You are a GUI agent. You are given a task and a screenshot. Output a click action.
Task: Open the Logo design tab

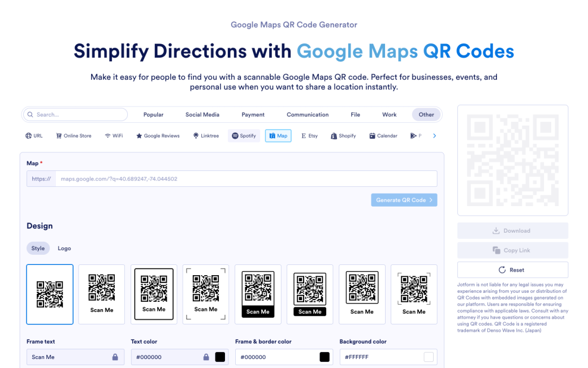pyautogui.click(x=64, y=248)
